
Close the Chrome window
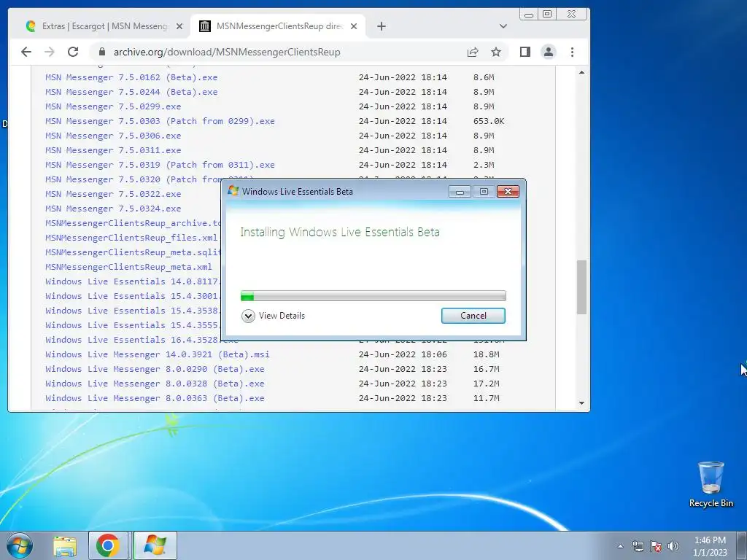571,15
